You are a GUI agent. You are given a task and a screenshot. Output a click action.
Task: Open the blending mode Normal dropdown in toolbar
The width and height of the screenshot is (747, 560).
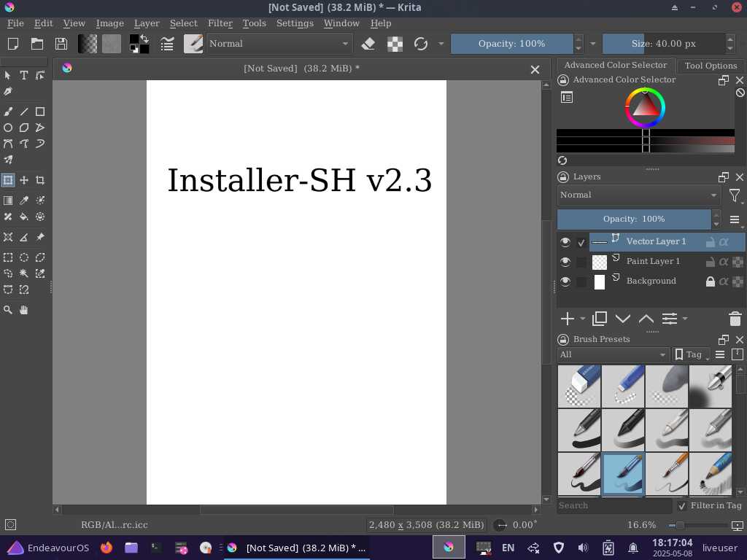click(x=279, y=44)
